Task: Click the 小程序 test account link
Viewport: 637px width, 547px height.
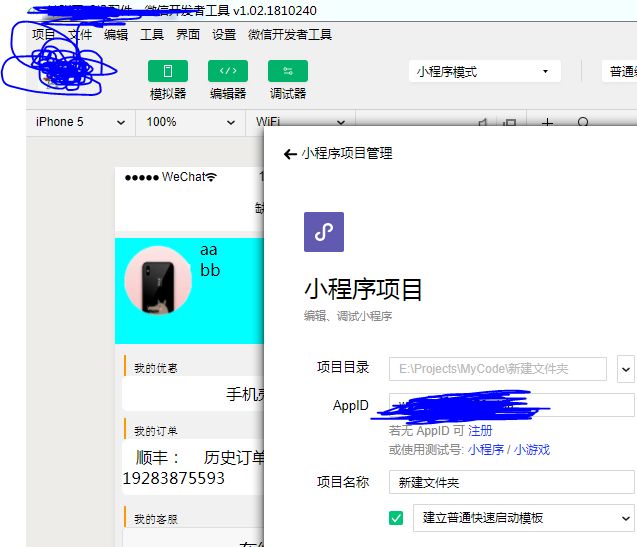Action: pyautogui.click(x=486, y=449)
